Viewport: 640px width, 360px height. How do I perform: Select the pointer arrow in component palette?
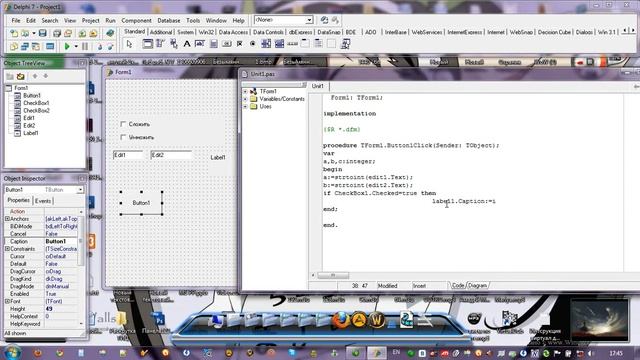click(129, 44)
